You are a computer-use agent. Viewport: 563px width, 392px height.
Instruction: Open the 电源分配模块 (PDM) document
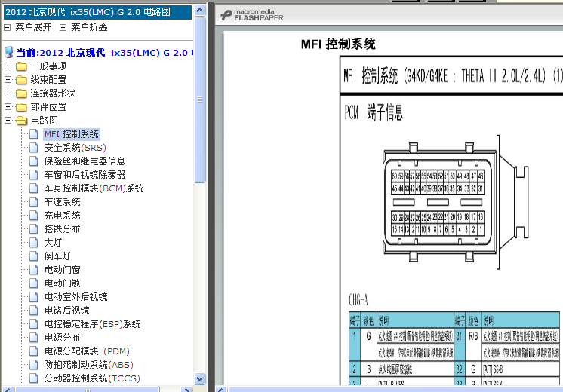[87, 351]
